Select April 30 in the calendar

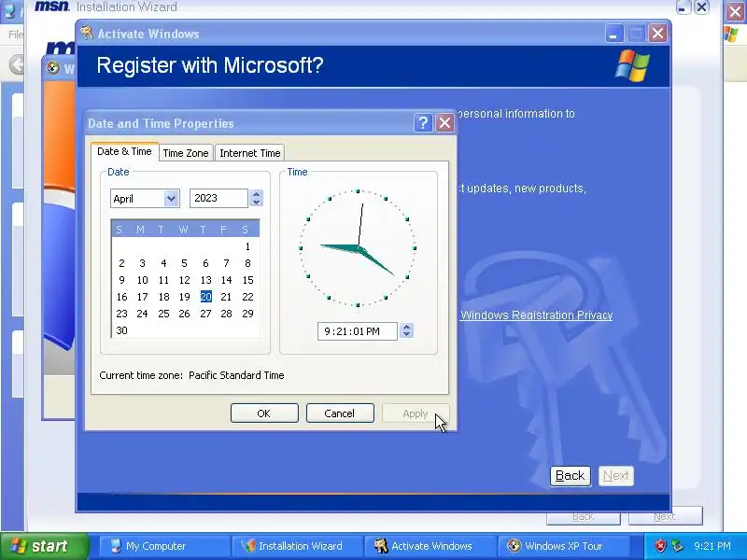click(121, 330)
